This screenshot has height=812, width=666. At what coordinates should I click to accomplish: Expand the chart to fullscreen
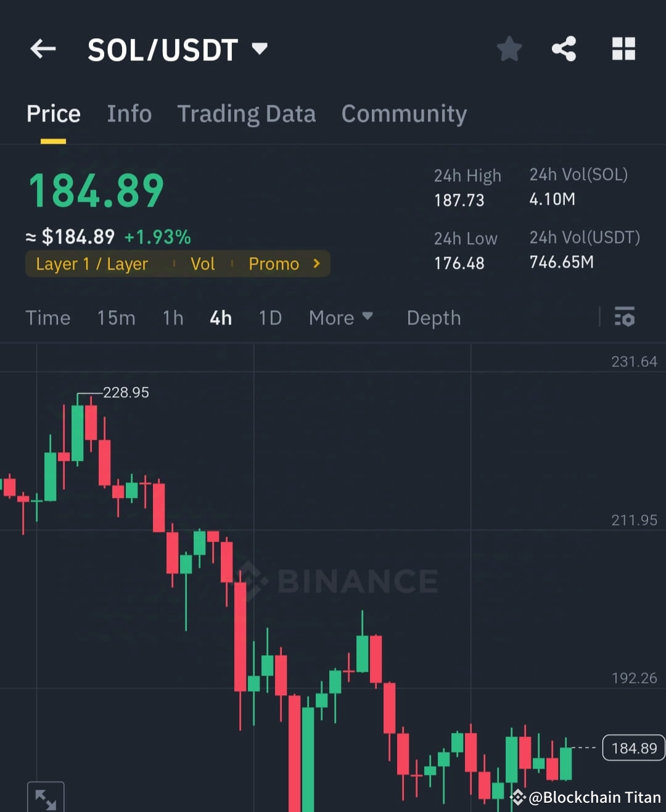click(45, 798)
